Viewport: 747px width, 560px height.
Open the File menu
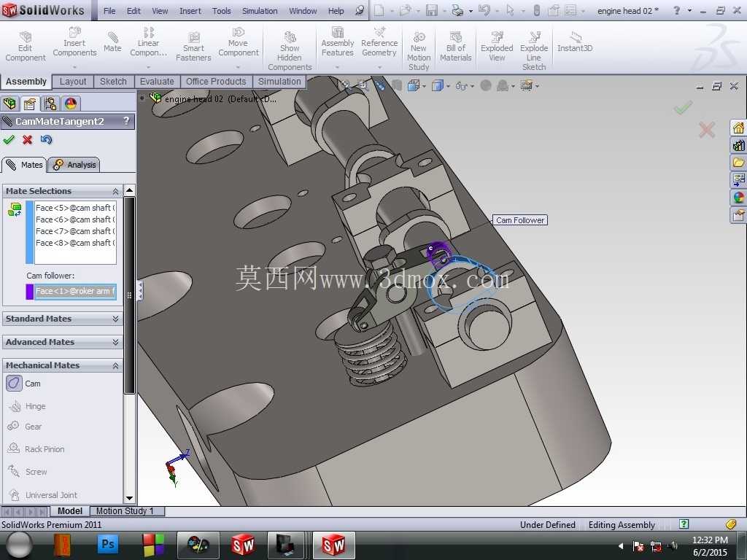point(109,10)
